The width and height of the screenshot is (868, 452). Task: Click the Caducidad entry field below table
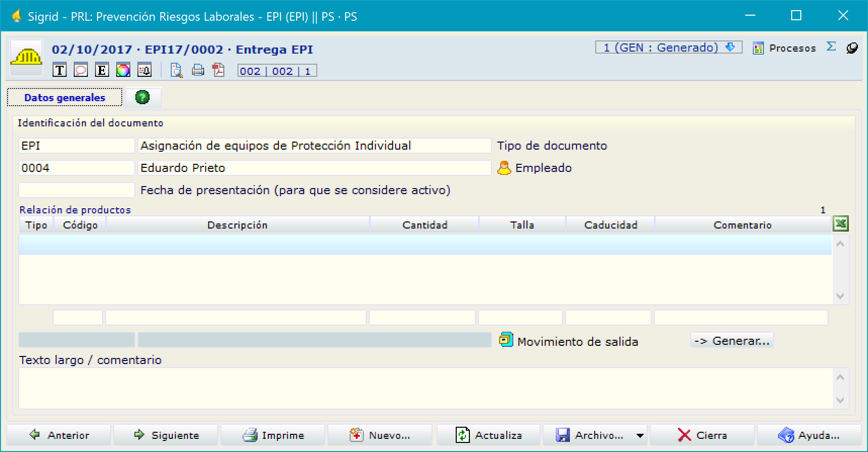(x=608, y=318)
